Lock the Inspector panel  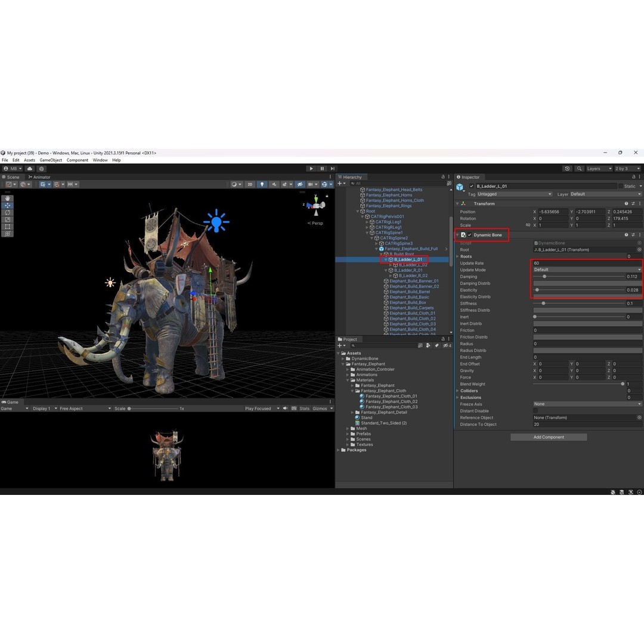click(634, 177)
